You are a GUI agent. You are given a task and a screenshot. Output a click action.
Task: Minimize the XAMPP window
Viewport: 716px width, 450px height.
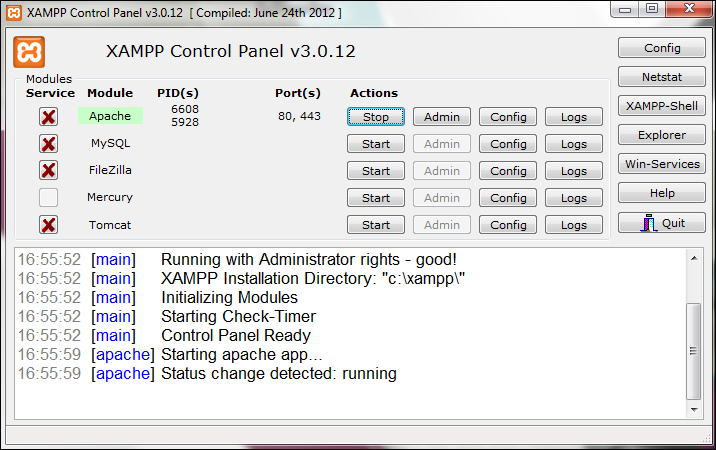pos(625,9)
